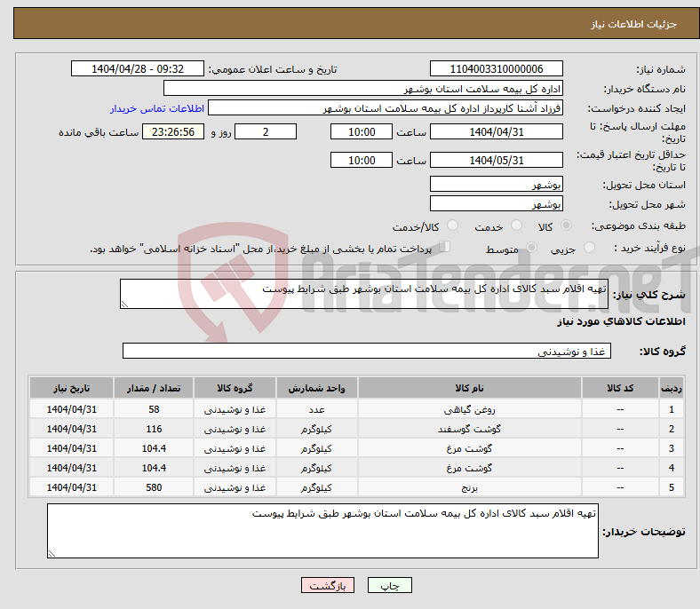
Task: Click the resize grip of شرح کلی نیاز textarea
Action: click(x=124, y=304)
